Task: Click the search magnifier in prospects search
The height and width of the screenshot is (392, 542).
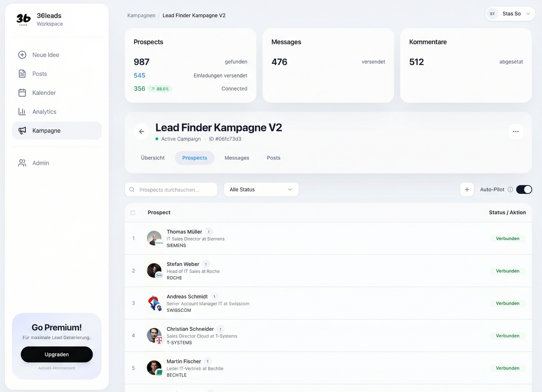Action: pyautogui.click(x=132, y=190)
